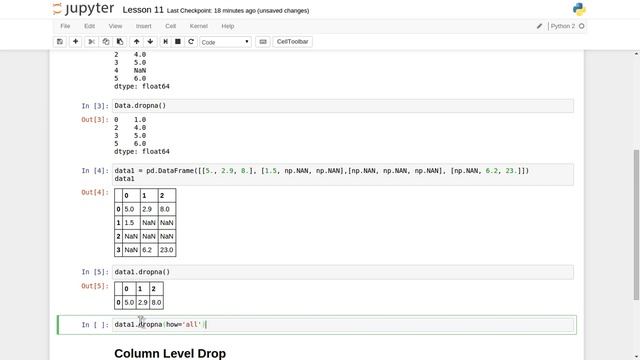
Task: Rename notebook title Lesson 11
Action: 143,10
